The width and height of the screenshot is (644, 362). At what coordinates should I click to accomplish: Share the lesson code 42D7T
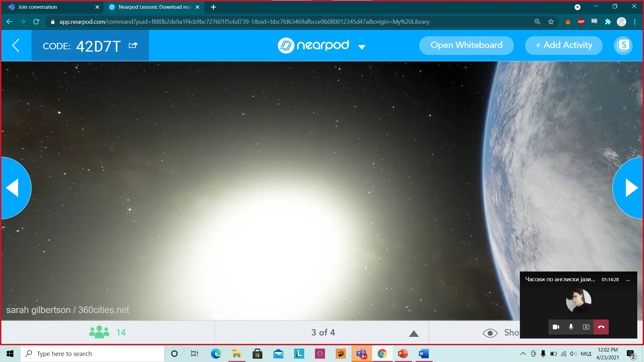coord(133,45)
